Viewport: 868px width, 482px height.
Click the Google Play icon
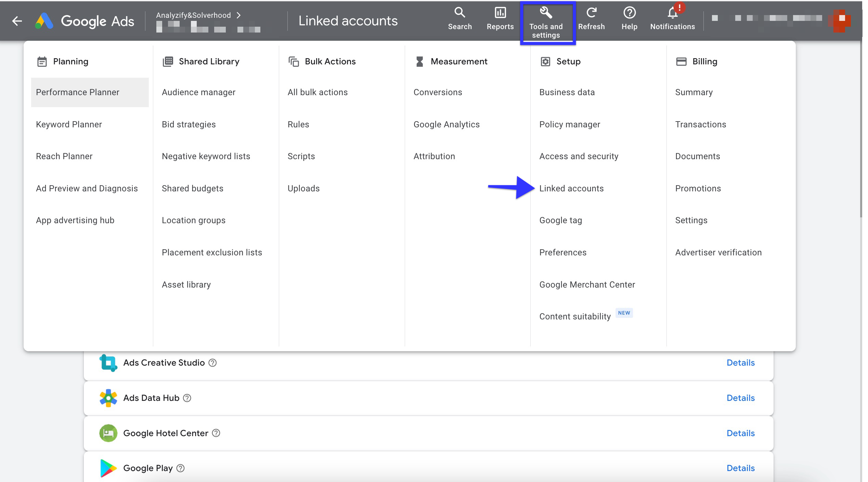click(x=108, y=468)
